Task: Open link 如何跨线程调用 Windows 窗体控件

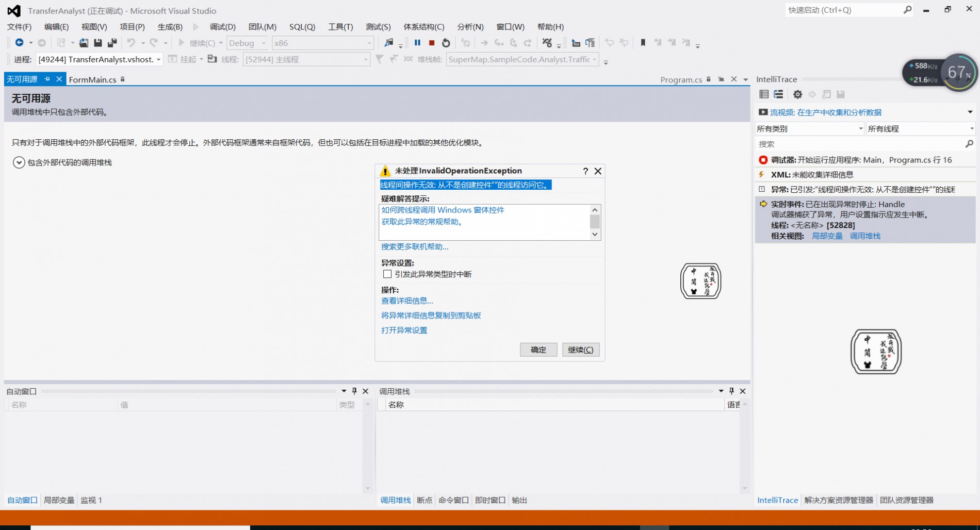Action: (443, 210)
